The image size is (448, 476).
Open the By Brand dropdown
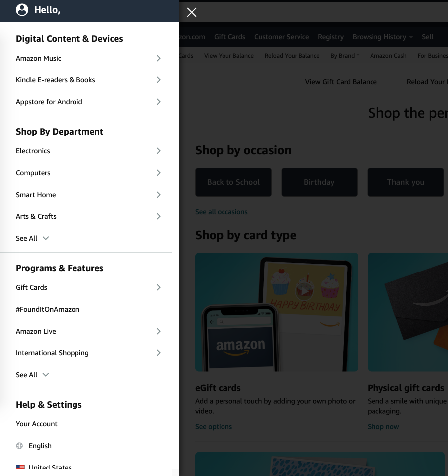click(345, 56)
